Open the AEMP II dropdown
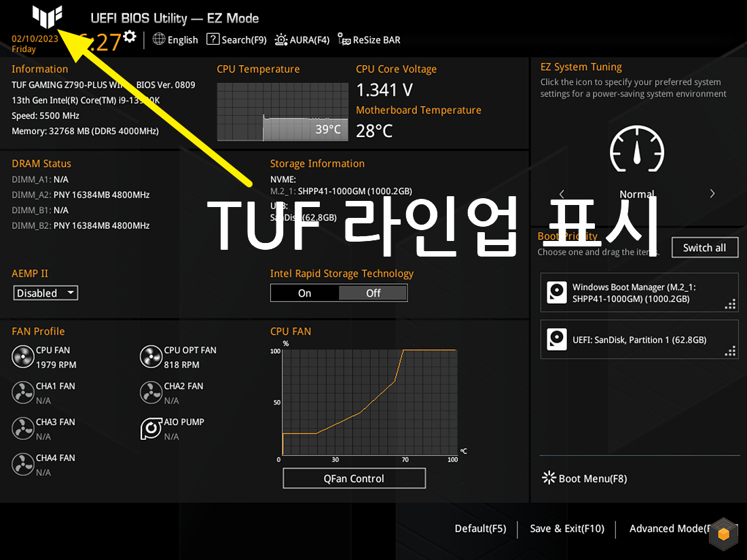 [x=45, y=293]
